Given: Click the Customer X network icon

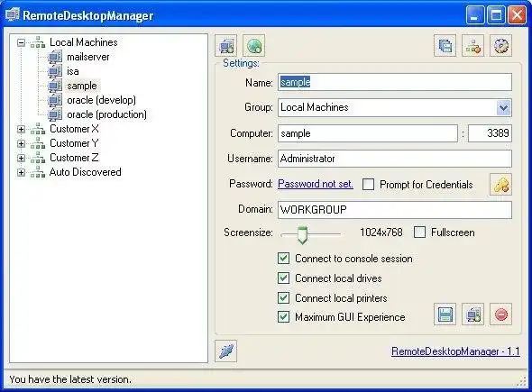Looking at the screenshot, I should (38, 129).
